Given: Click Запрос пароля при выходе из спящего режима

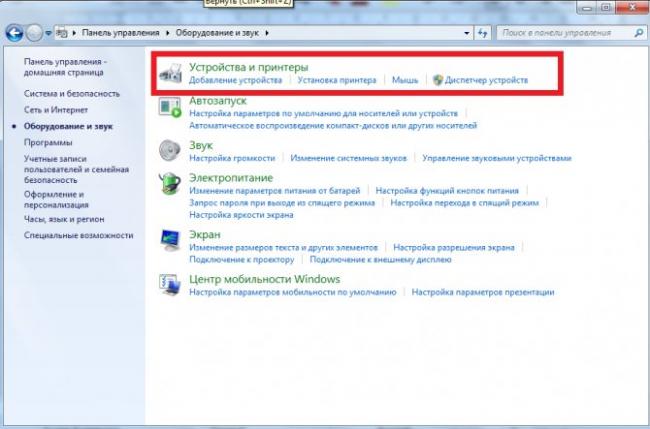Looking at the screenshot, I should coord(282,203).
